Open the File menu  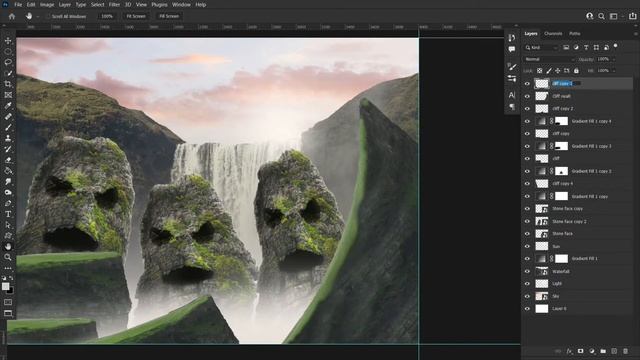[x=18, y=4]
